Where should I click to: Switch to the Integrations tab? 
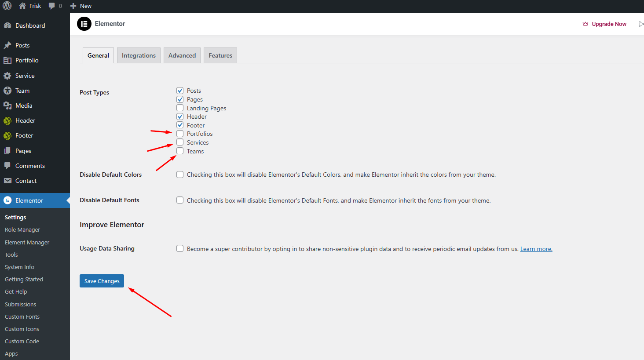tap(139, 55)
